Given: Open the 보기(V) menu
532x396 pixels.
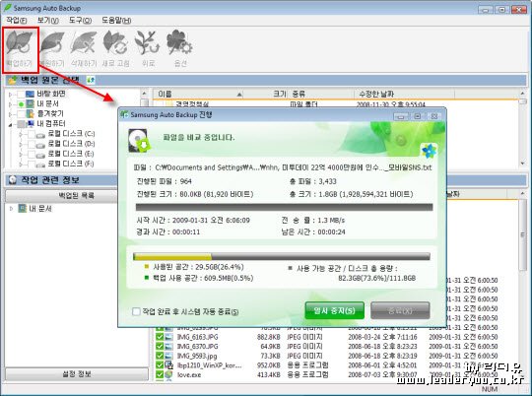Looking at the screenshot, I should (x=48, y=21).
